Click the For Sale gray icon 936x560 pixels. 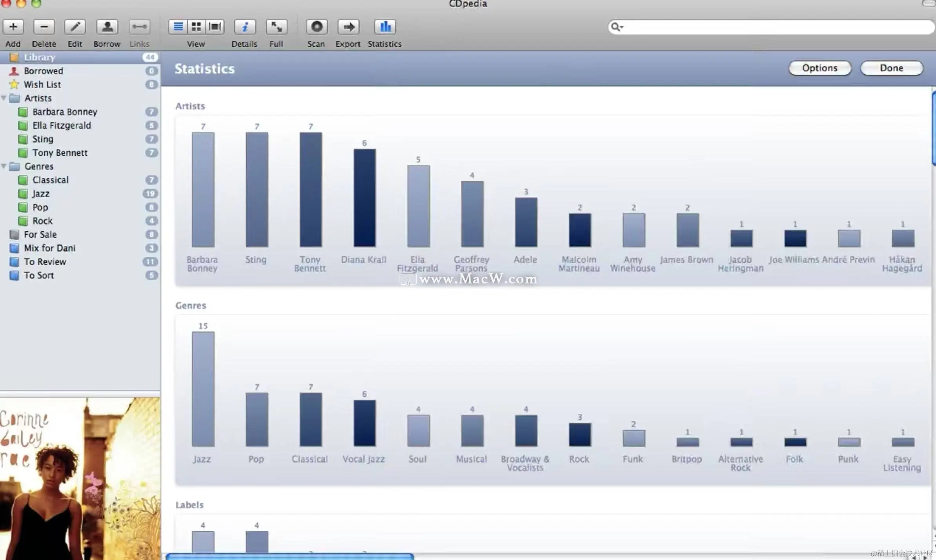[x=14, y=235]
